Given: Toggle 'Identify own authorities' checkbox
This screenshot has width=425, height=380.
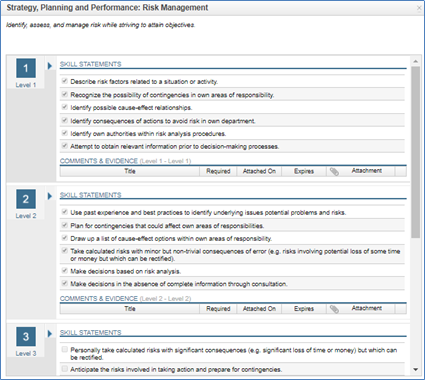Looking at the screenshot, I should point(65,133).
